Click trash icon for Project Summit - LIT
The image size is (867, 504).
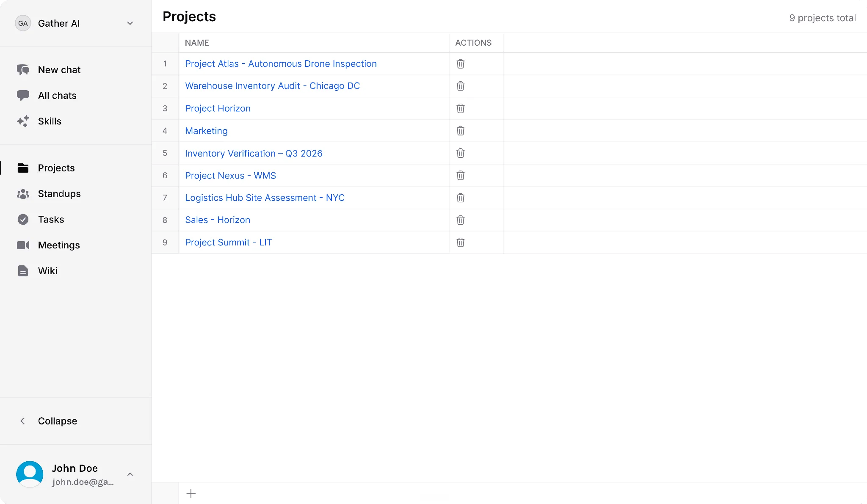[461, 242]
